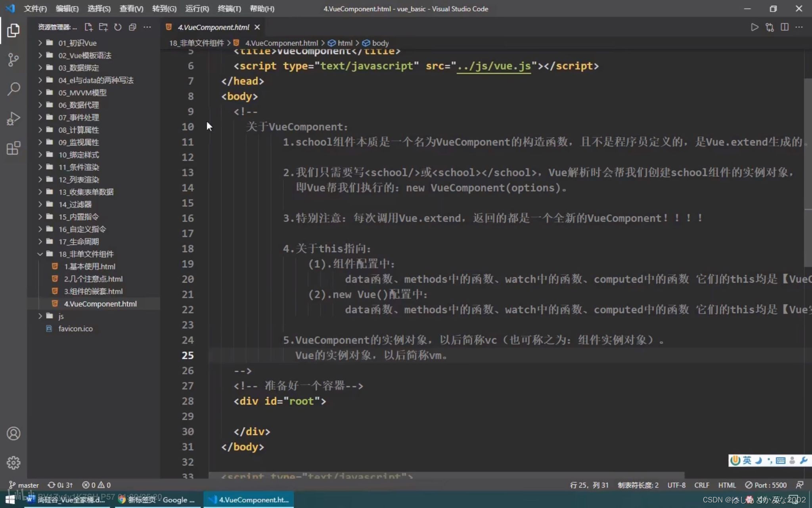Open 3.组件的嵌套.html file
The height and width of the screenshot is (508, 812).
click(93, 291)
